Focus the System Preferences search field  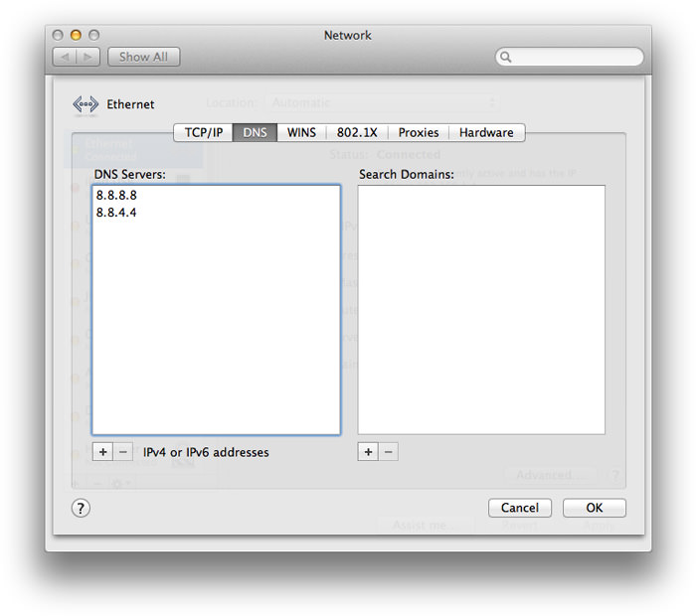[570, 57]
